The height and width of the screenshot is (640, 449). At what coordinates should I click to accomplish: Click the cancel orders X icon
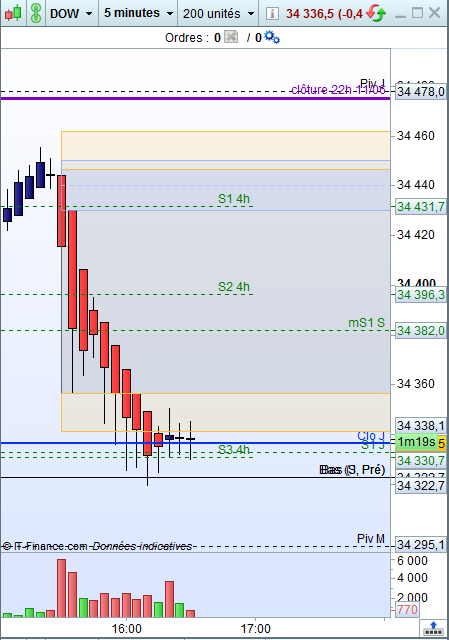231,37
